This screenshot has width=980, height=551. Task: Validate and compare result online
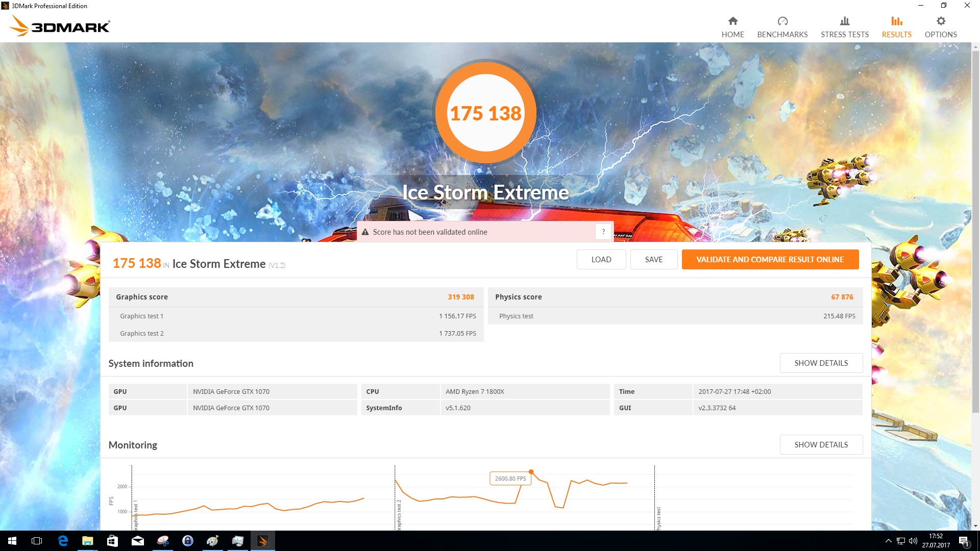[770, 259]
